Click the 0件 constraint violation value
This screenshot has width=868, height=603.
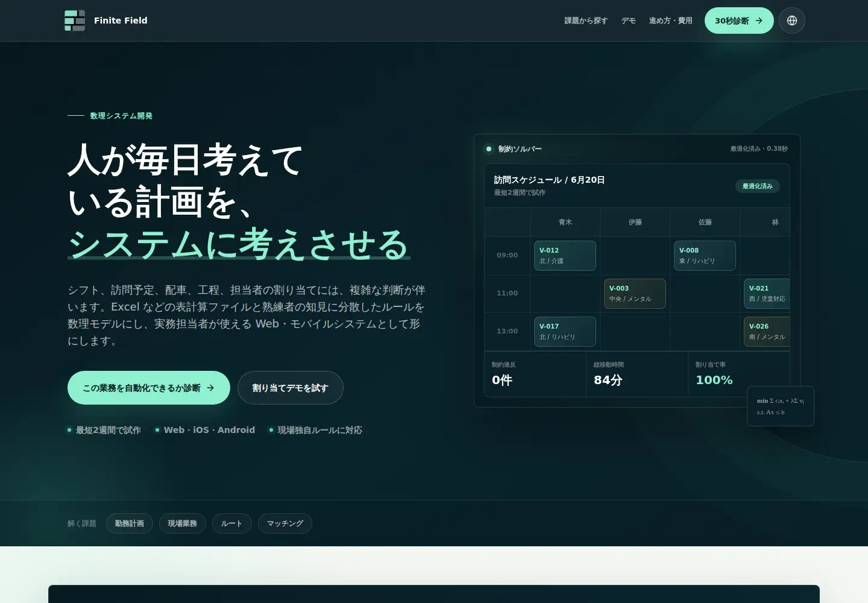click(x=502, y=380)
